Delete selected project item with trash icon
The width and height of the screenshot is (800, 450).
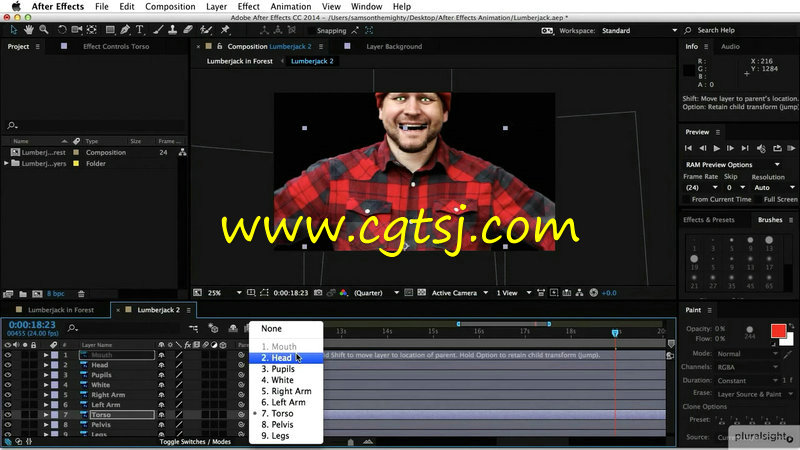click(x=81, y=294)
